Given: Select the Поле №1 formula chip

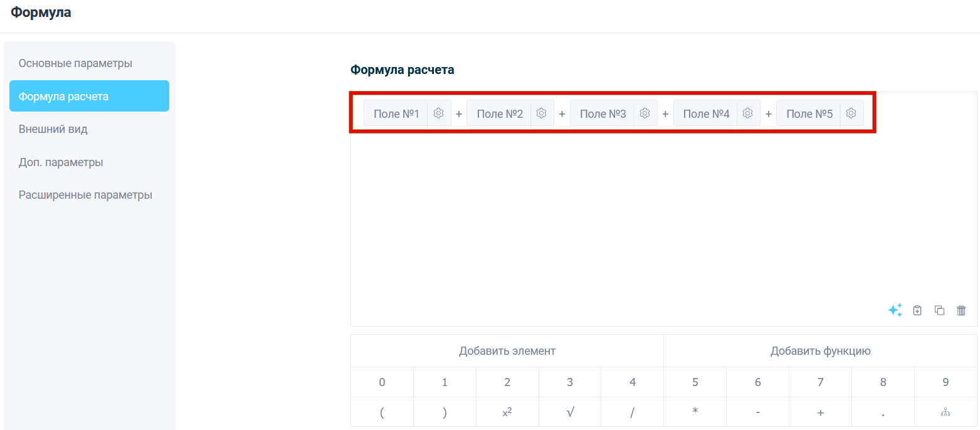Looking at the screenshot, I should [x=396, y=113].
